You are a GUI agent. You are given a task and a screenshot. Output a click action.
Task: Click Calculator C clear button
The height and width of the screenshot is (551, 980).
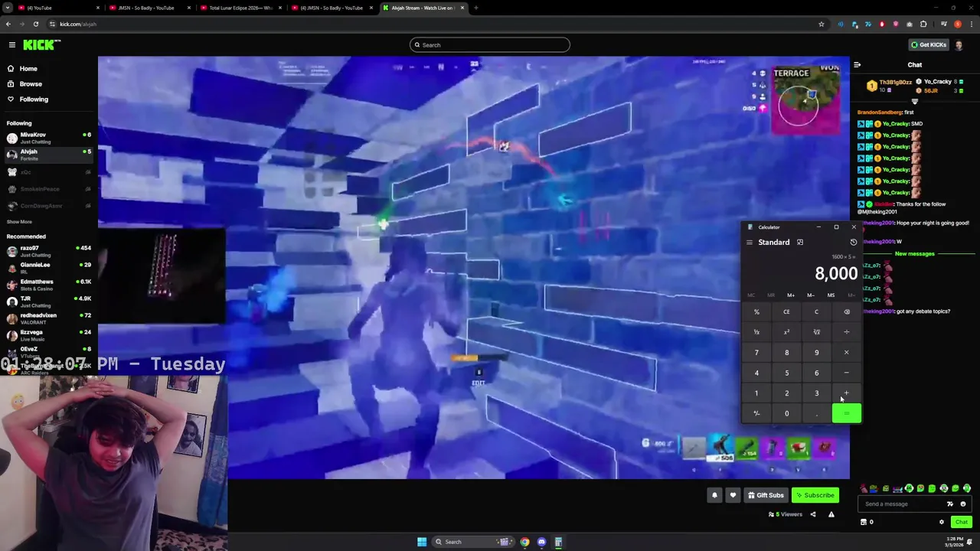click(816, 311)
